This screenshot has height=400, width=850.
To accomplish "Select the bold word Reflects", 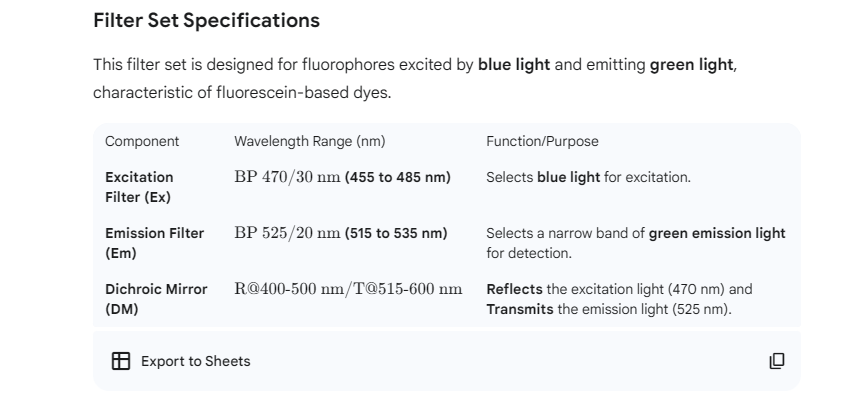I will [514, 290].
